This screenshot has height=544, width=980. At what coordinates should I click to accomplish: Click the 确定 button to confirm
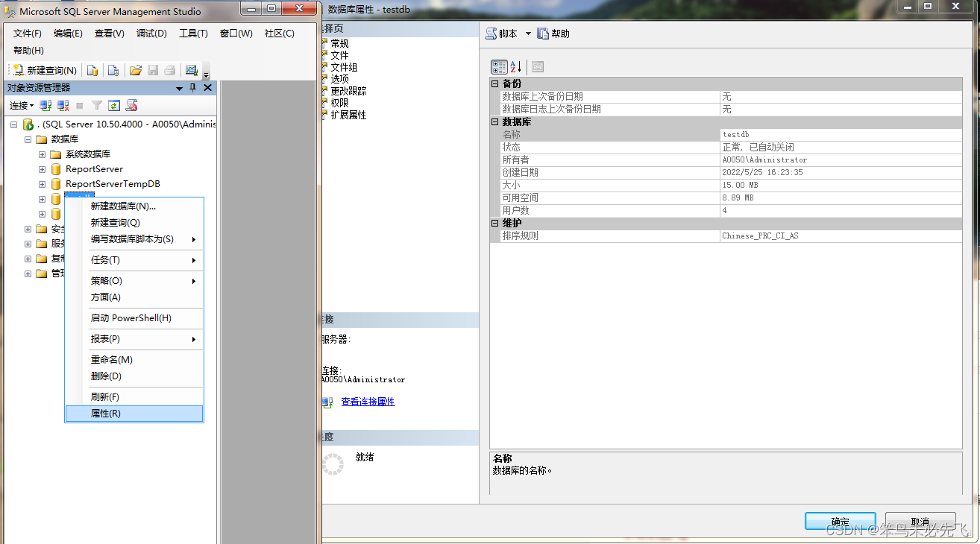click(x=840, y=521)
